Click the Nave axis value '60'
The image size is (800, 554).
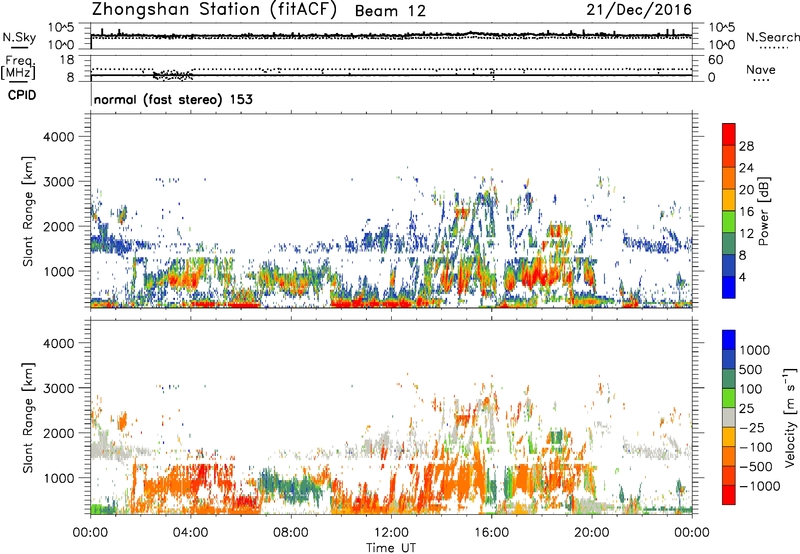[715, 60]
